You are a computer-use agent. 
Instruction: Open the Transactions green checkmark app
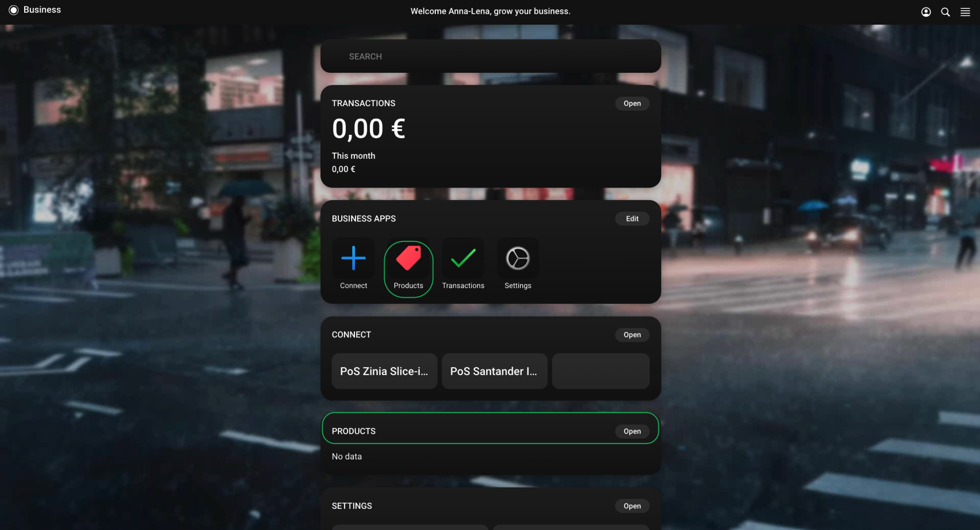463,258
